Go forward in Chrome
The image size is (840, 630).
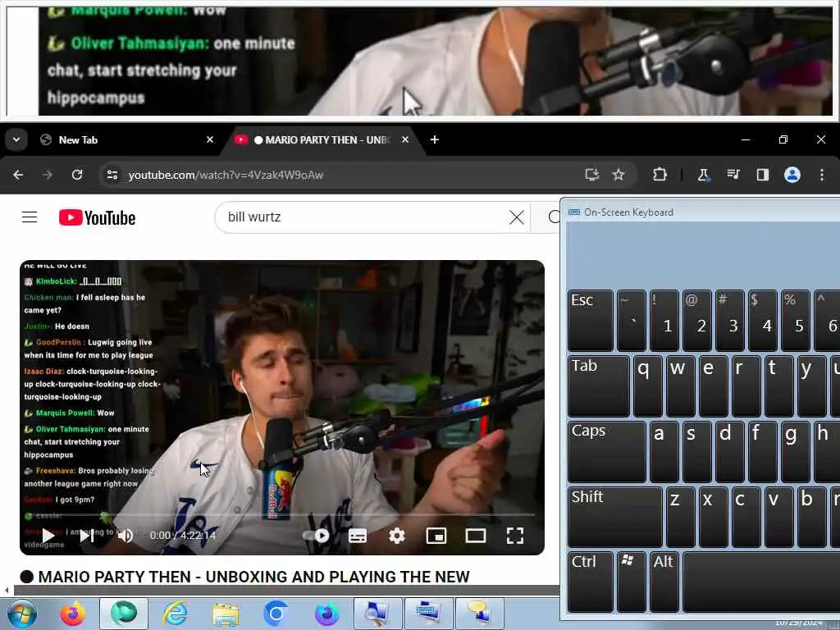pyautogui.click(x=48, y=175)
